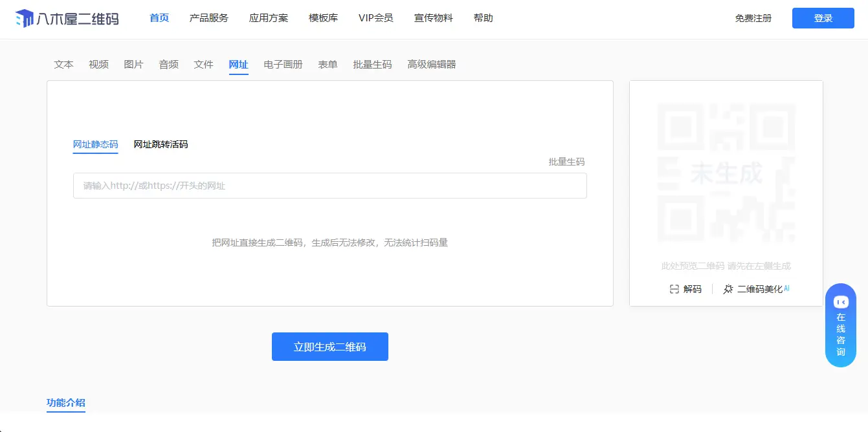Open the VIP会员 menu

(375, 18)
